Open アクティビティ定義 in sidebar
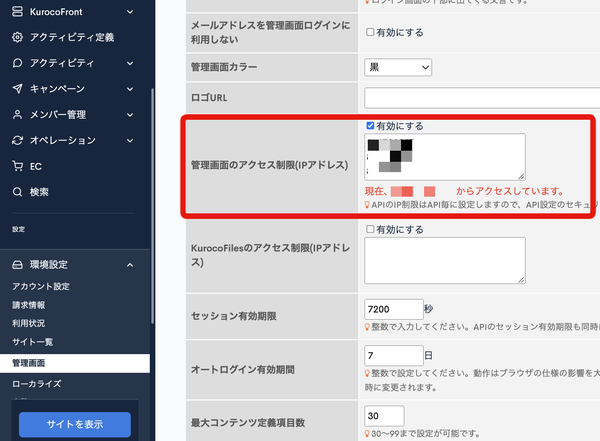The width and height of the screenshot is (600, 441). pos(72,37)
